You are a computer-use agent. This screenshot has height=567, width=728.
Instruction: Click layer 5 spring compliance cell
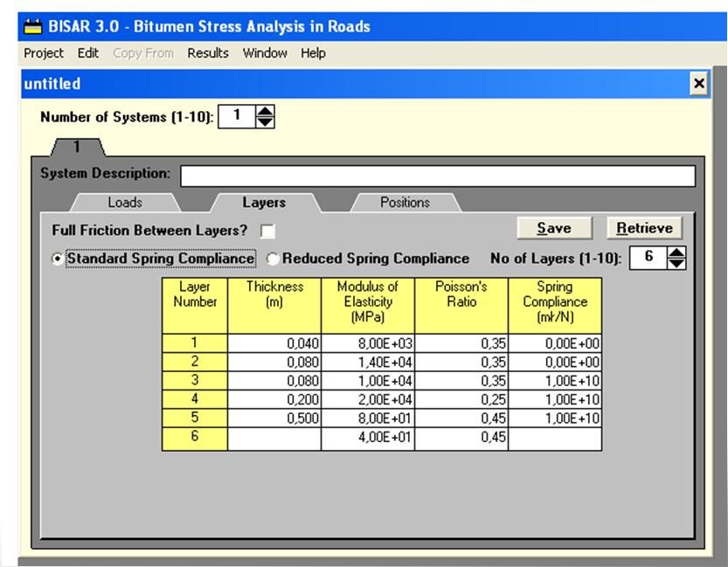click(x=555, y=418)
